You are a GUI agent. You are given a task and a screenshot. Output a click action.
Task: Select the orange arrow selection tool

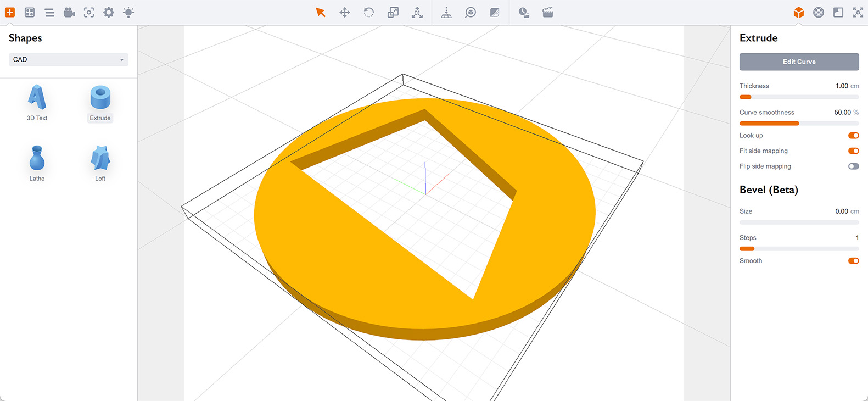point(321,12)
